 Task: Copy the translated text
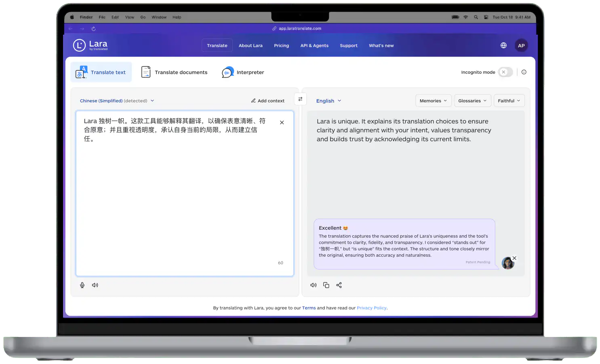point(326,285)
